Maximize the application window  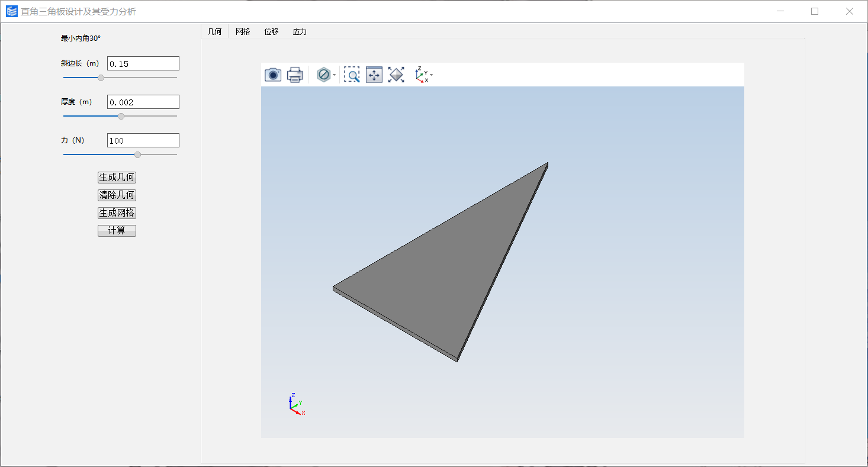click(x=815, y=11)
